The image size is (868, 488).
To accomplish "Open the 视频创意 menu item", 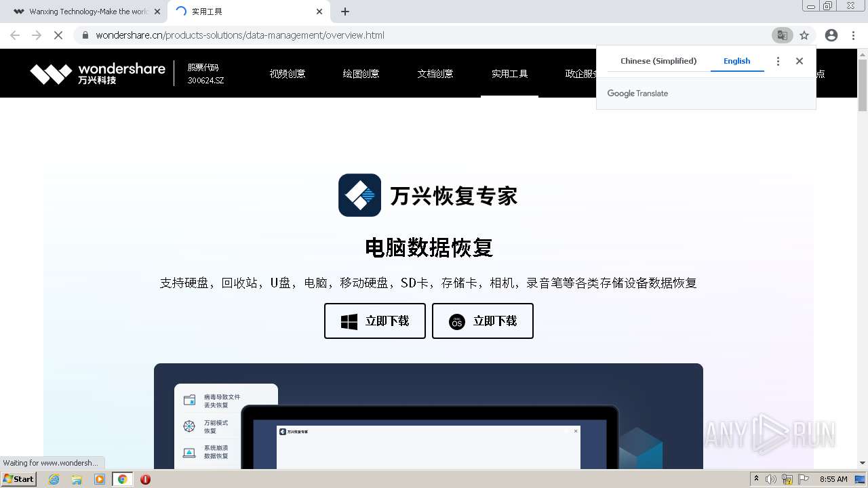I will [x=287, y=74].
